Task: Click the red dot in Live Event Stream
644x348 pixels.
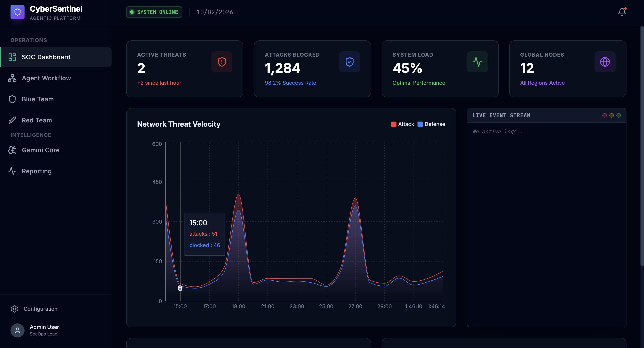Action: (604, 115)
